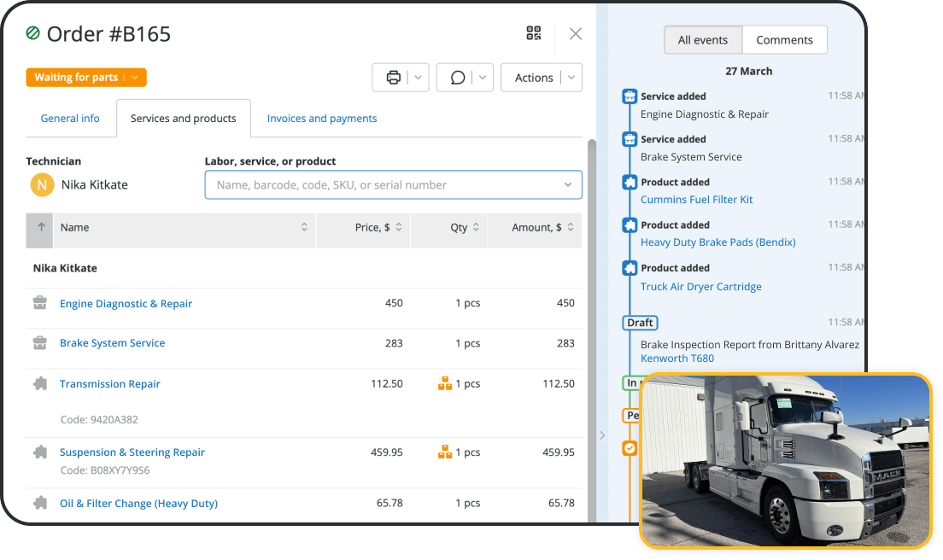Click the orange stock icon next to Transmission Repair quantity
Screen dimensions: 943x560
tap(445, 383)
